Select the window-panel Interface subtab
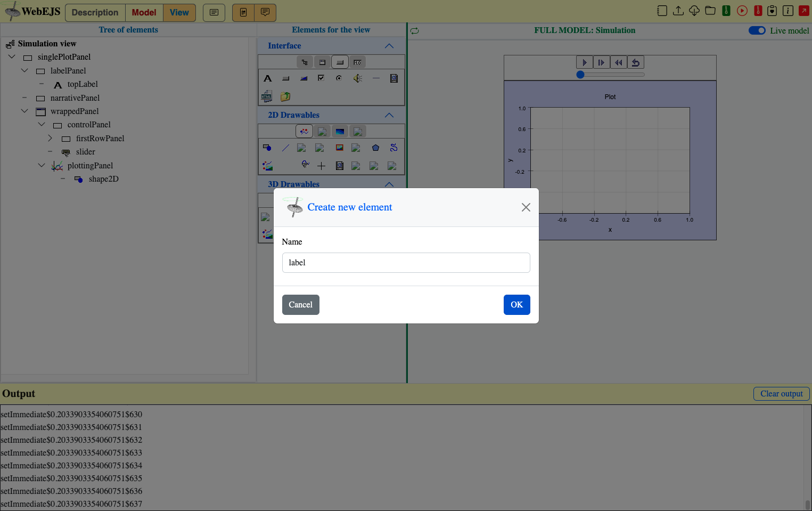This screenshot has width=812, height=511. pos(322,62)
